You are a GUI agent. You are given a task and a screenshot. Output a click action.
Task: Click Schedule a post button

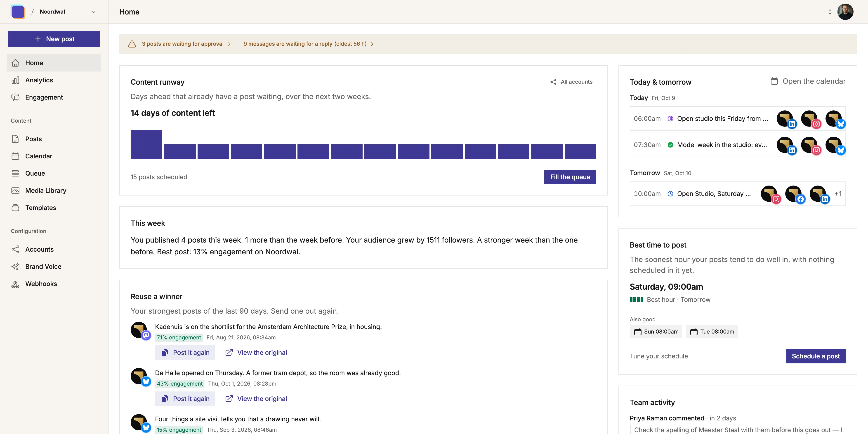(815, 356)
